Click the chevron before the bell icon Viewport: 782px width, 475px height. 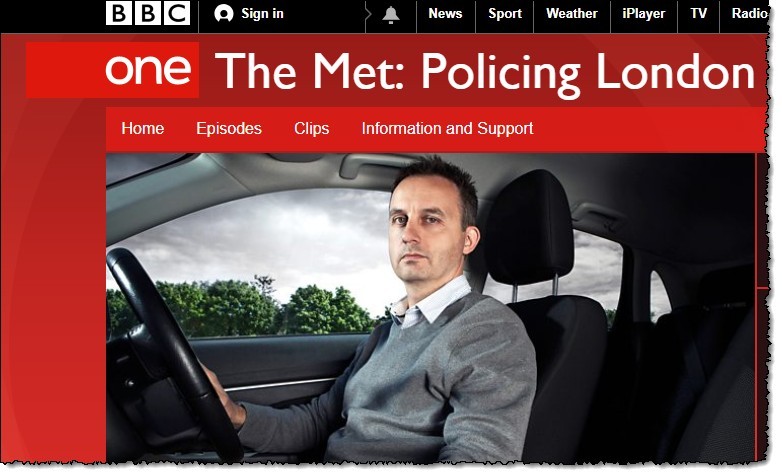(x=368, y=14)
